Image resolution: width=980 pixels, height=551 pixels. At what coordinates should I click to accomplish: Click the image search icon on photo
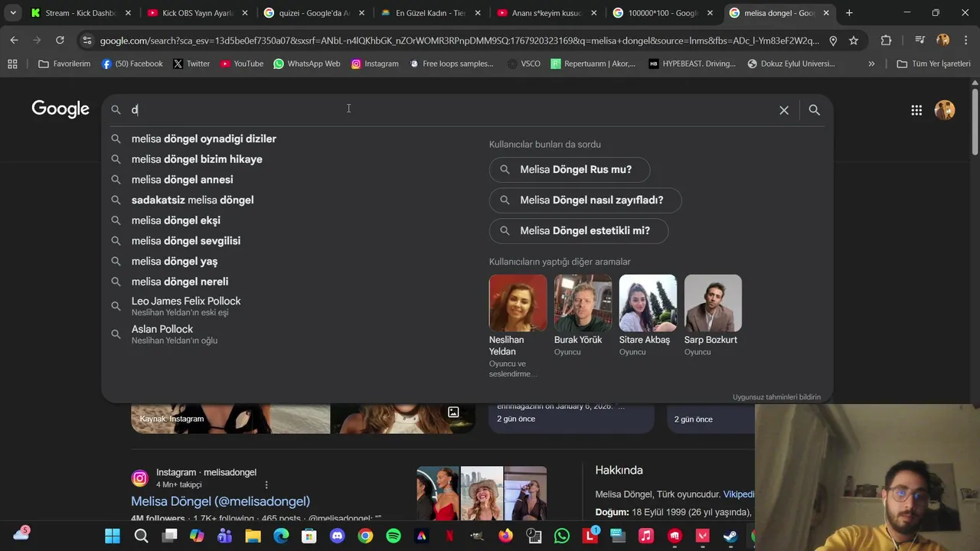453,412
